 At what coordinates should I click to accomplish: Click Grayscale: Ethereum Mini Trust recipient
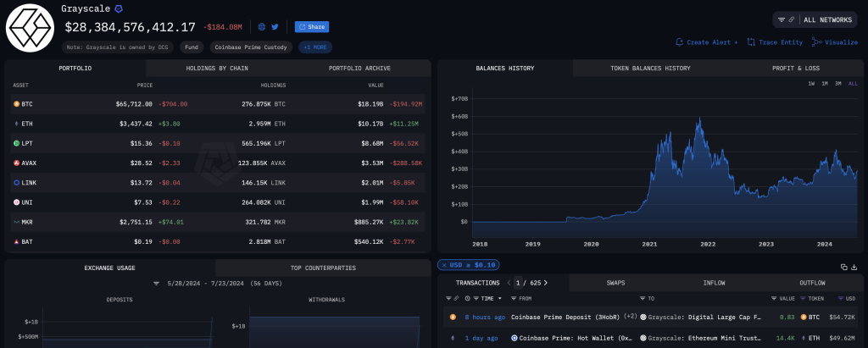click(x=704, y=338)
